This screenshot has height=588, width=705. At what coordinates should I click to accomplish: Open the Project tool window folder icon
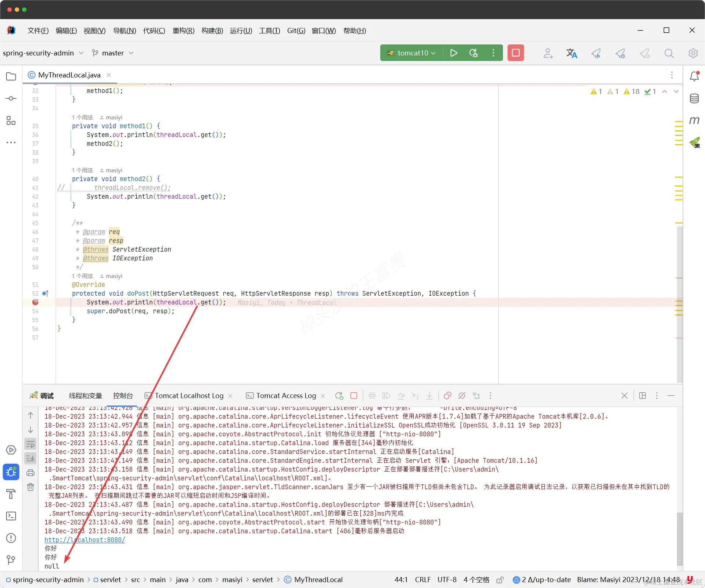pyautogui.click(x=11, y=76)
